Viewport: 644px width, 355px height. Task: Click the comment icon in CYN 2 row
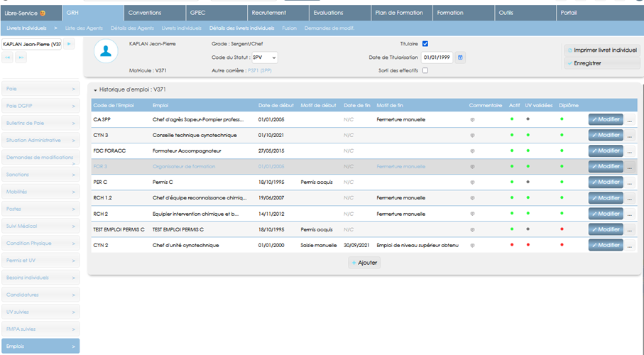472,246
